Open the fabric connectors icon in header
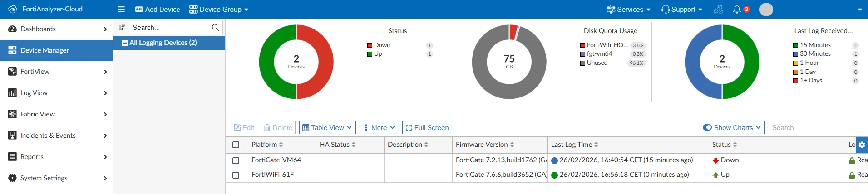 coord(718,9)
